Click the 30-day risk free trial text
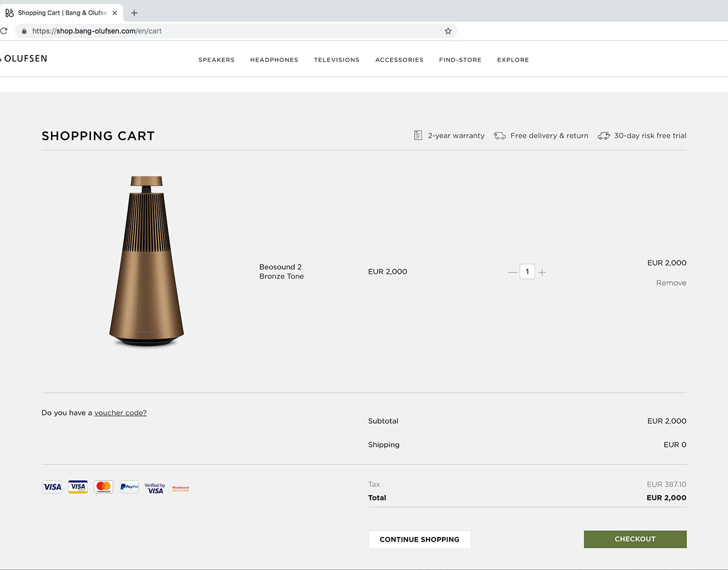 pyautogui.click(x=650, y=135)
